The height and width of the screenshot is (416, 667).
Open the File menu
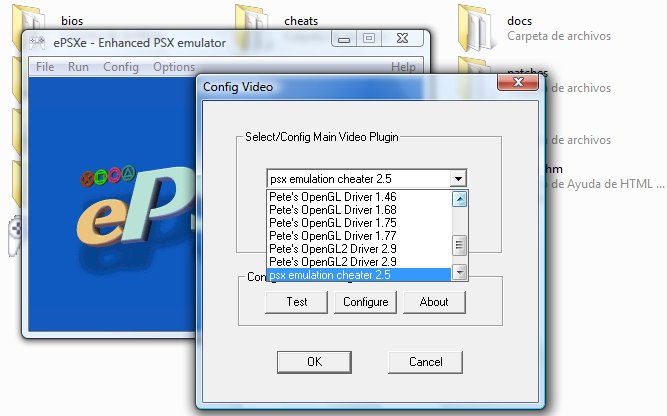[x=44, y=67]
